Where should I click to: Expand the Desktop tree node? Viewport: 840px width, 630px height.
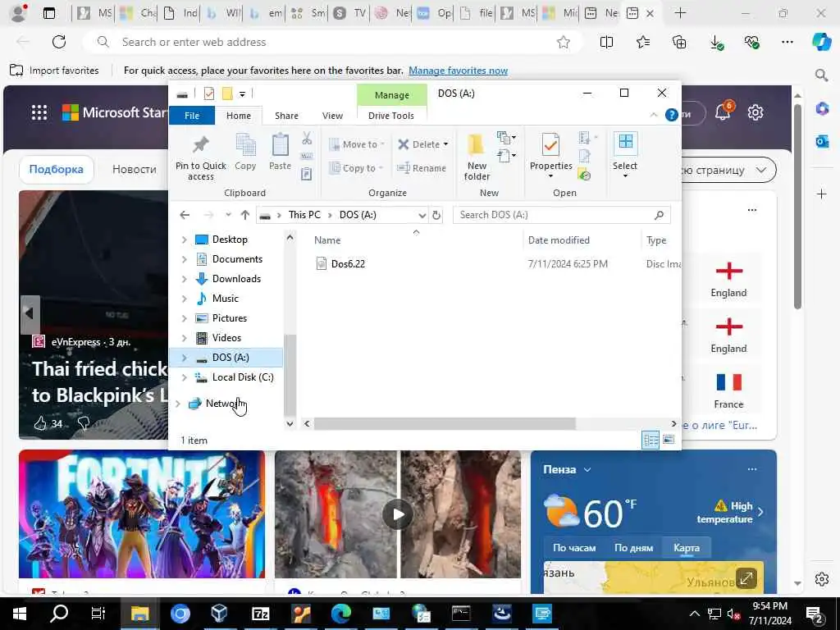(185, 240)
